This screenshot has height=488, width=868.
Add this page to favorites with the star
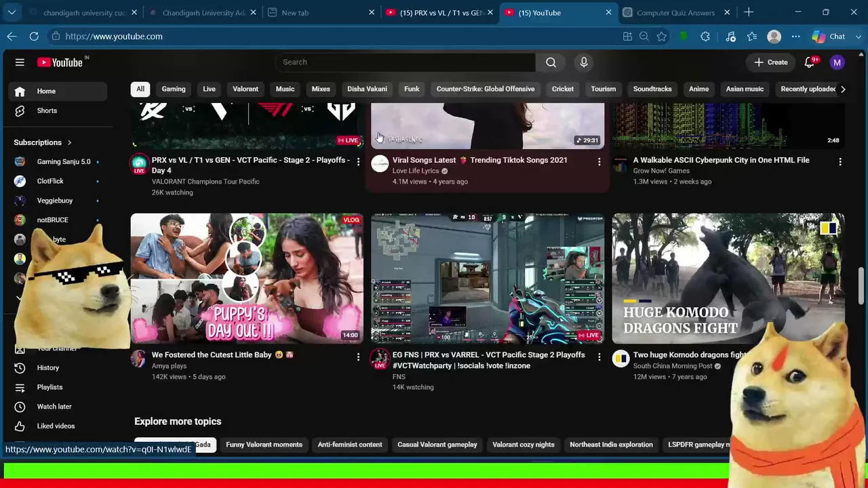click(661, 37)
